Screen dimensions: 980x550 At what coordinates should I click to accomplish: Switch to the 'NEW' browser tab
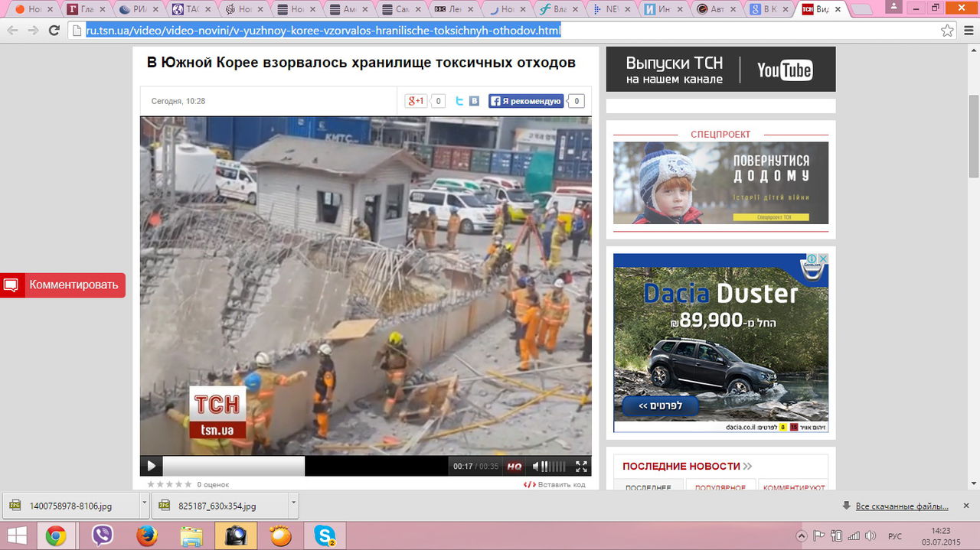coord(612,9)
